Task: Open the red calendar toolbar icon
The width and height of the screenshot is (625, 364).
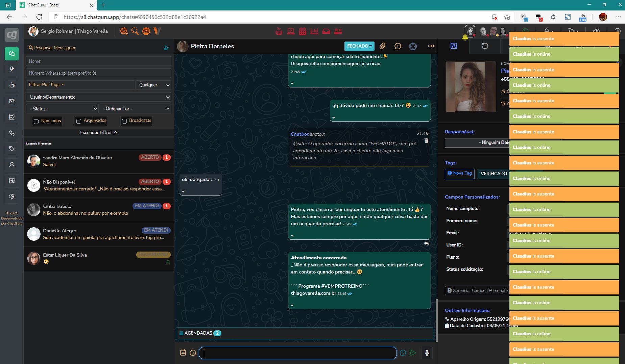Action: coord(303,31)
